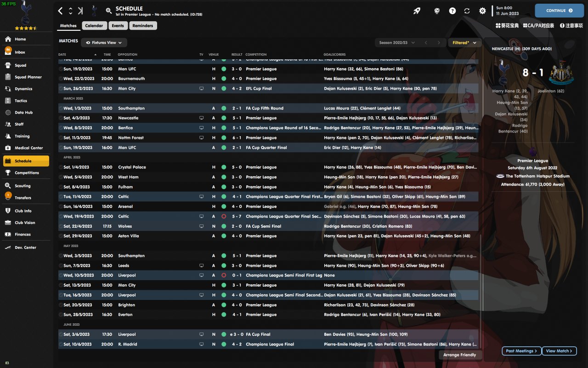
Task: Switch to the Calendar tab
Action: (x=94, y=26)
